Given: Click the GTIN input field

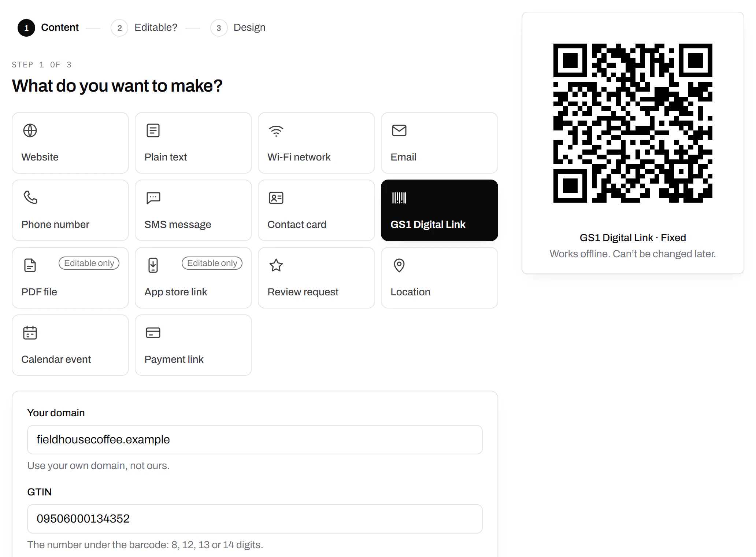Looking at the screenshot, I should (x=255, y=519).
